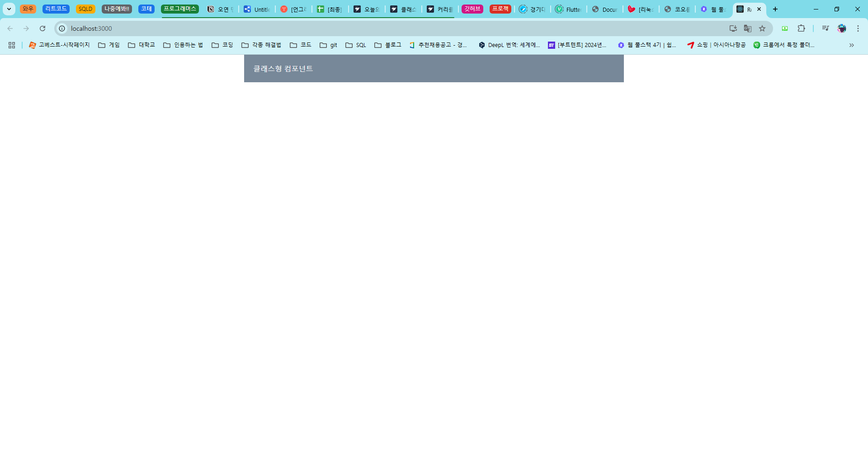The image size is (868, 470).
Task: Switch to the Untitled tab
Action: click(x=257, y=9)
